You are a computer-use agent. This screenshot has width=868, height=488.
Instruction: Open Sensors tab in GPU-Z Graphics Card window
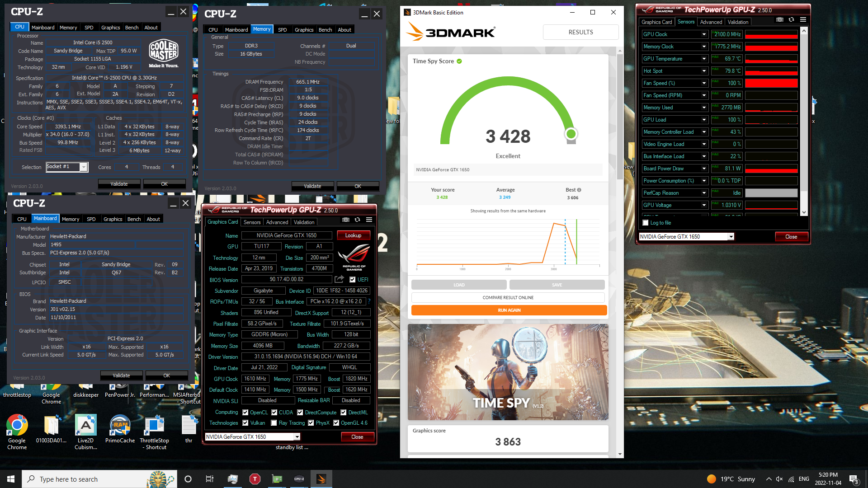click(252, 222)
